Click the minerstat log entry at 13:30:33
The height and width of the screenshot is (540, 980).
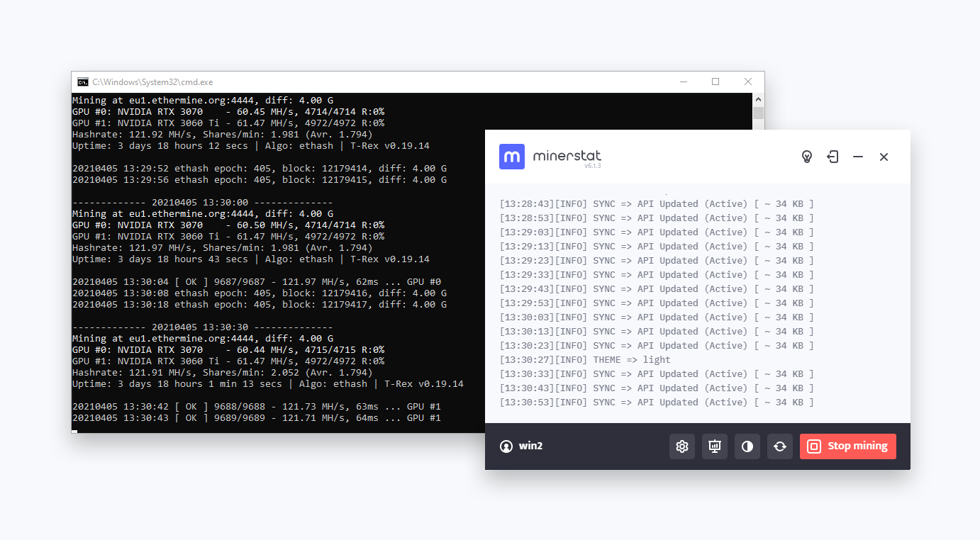coord(657,374)
